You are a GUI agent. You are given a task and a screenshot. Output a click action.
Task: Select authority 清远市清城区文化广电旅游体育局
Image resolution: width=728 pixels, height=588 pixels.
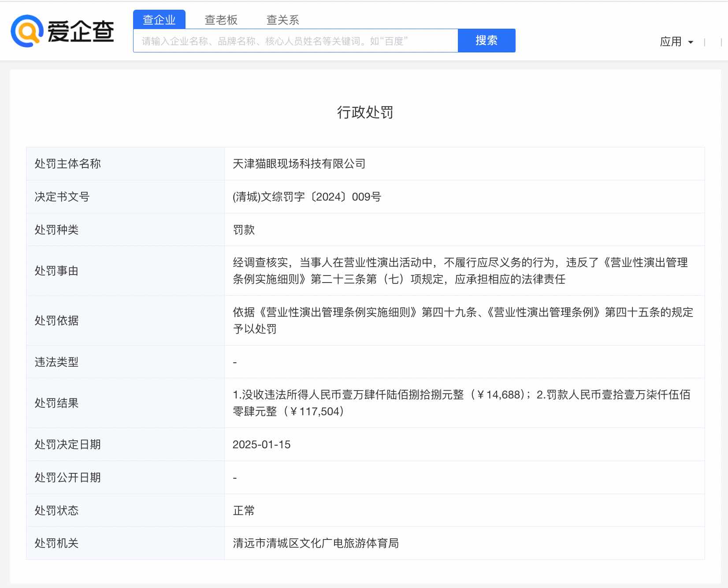(x=316, y=543)
